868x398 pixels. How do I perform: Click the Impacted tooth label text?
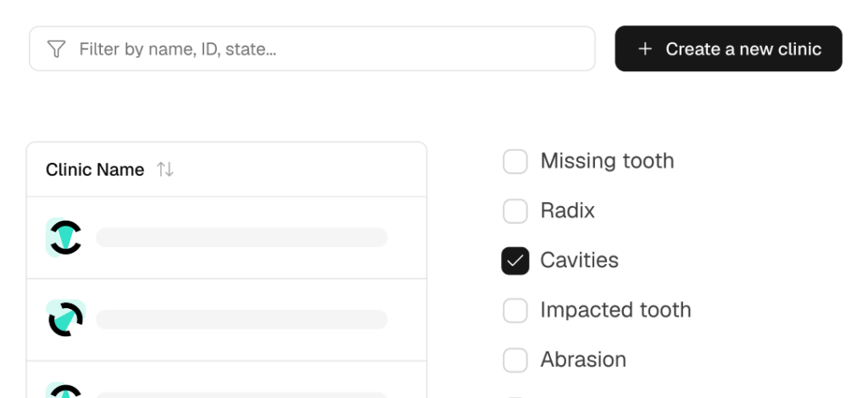(x=615, y=310)
